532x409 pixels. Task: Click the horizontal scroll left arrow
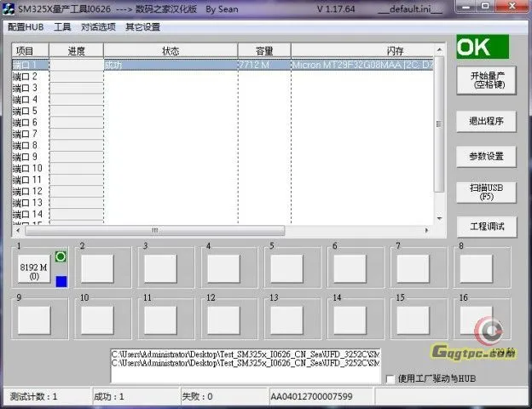(x=18, y=230)
